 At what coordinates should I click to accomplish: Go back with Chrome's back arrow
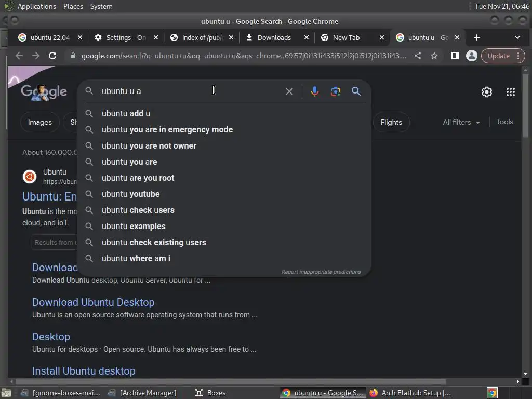[x=19, y=56]
